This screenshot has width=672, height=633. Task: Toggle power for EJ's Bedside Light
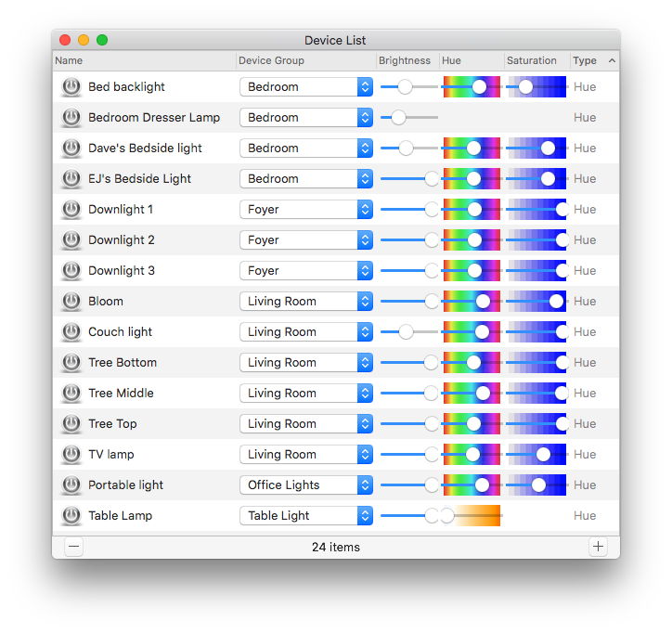(x=71, y=179)
